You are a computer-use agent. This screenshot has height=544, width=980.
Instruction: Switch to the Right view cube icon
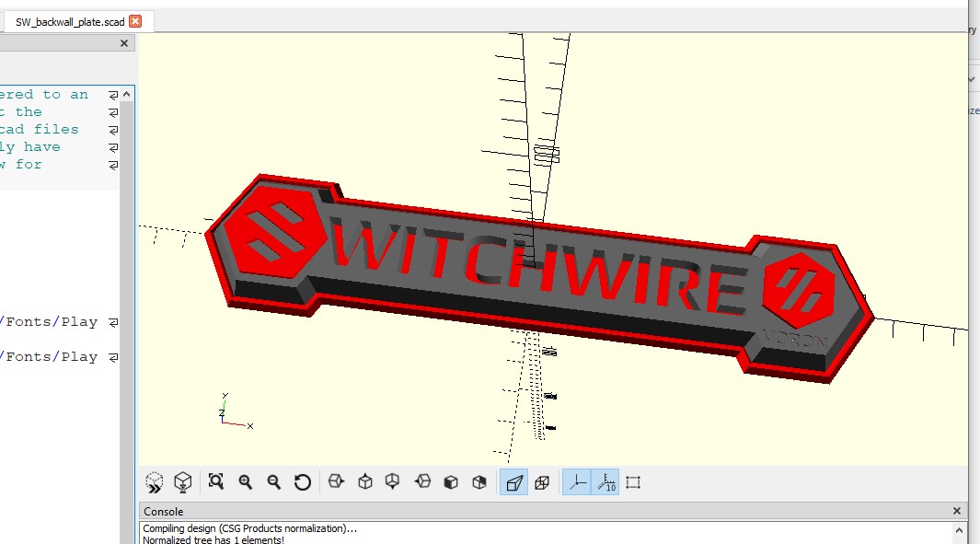pos(336,481)
